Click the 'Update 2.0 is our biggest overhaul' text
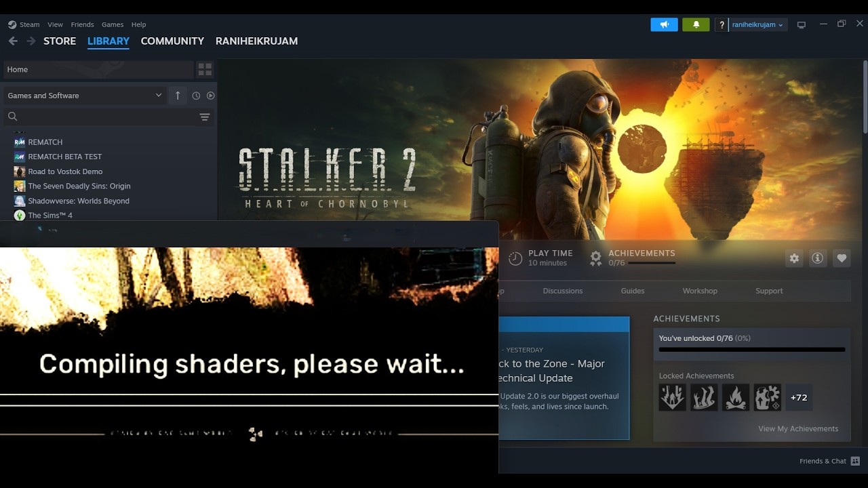 click(559, 396)
